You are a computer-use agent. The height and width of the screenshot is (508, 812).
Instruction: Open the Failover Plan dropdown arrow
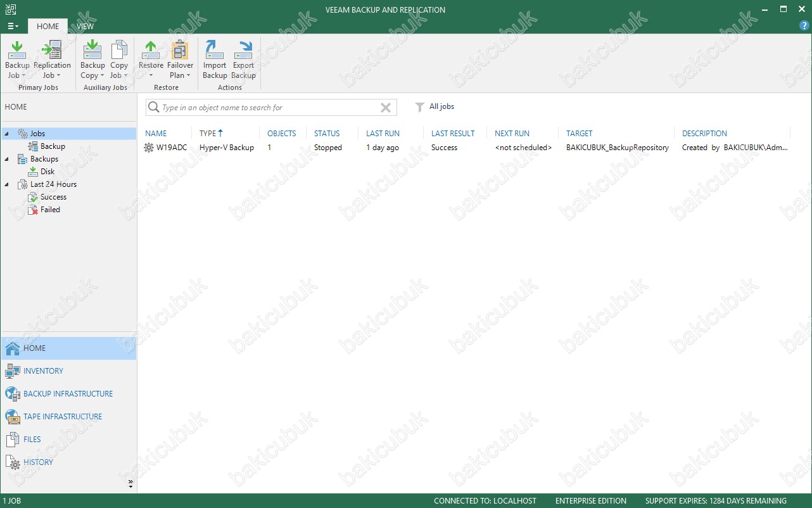(x=187, y=75)
